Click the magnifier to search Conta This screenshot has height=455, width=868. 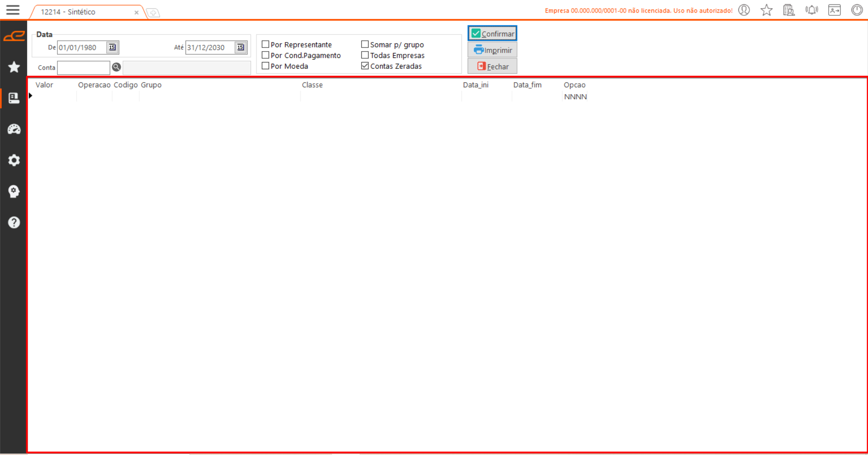(x=116, y=67)
